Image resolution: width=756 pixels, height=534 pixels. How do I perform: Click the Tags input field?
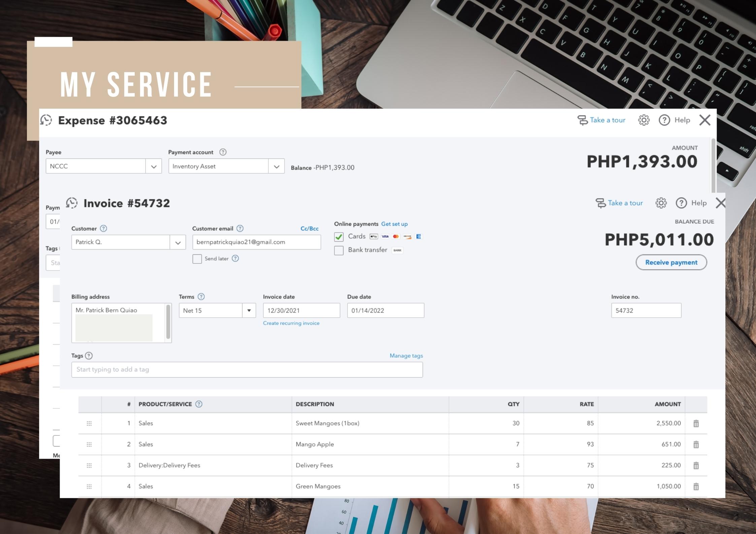247,369
